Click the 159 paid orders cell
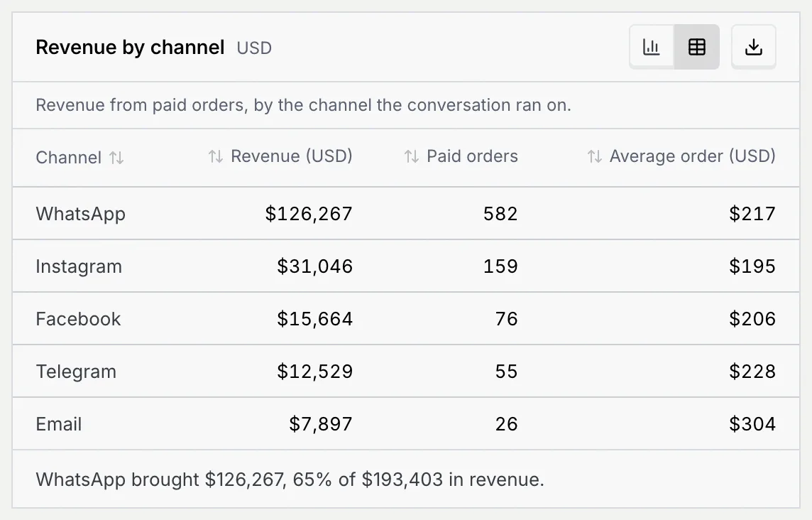The height and width of the screenshot is (520, 812). 500,266
